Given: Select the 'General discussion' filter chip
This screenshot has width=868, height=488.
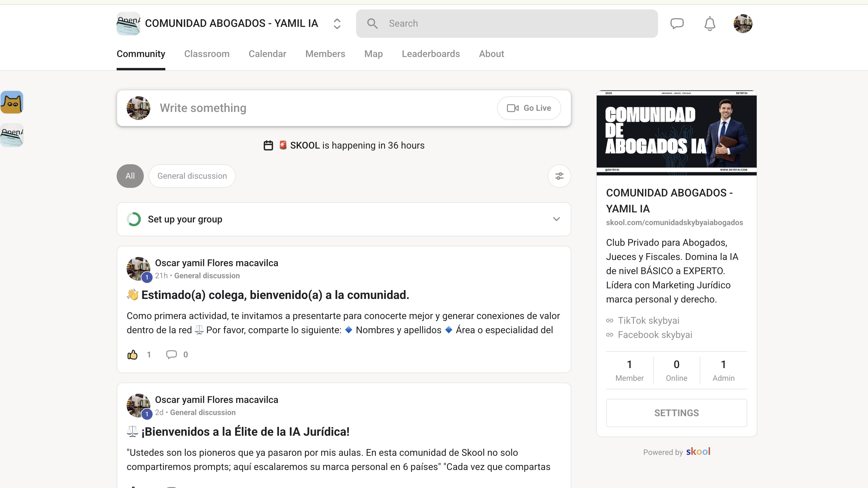Looking at the screenshot, I should 192,176.
